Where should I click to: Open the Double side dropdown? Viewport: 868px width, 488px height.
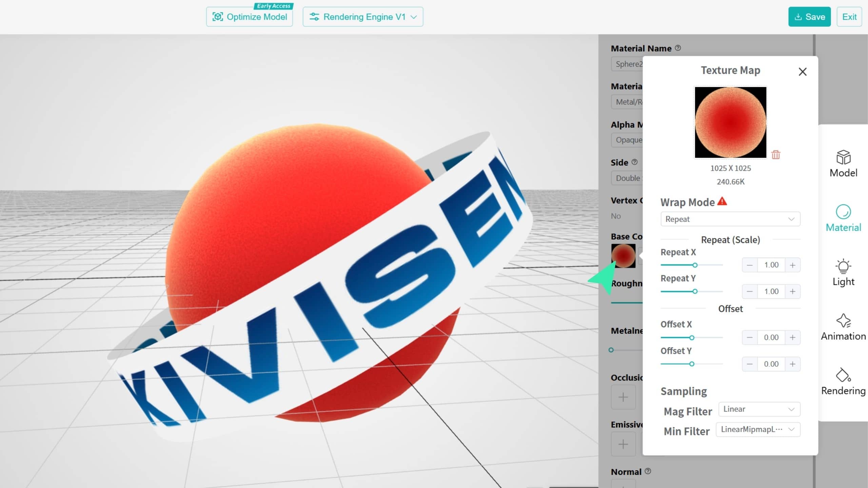(x=627, y=178)
